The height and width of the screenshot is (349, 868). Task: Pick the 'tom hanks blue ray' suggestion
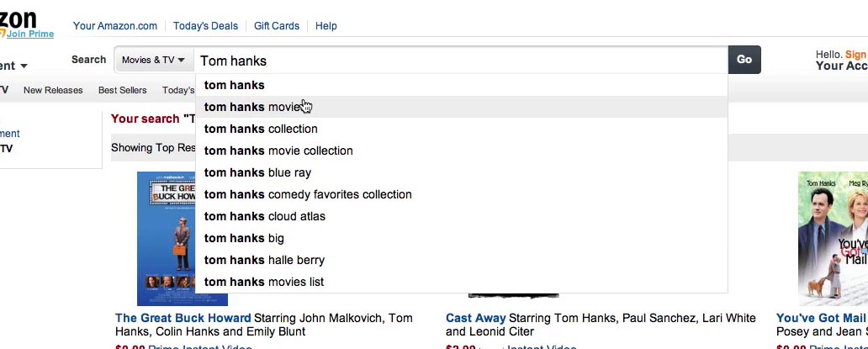pyautogui.click(x=257, y=172)
